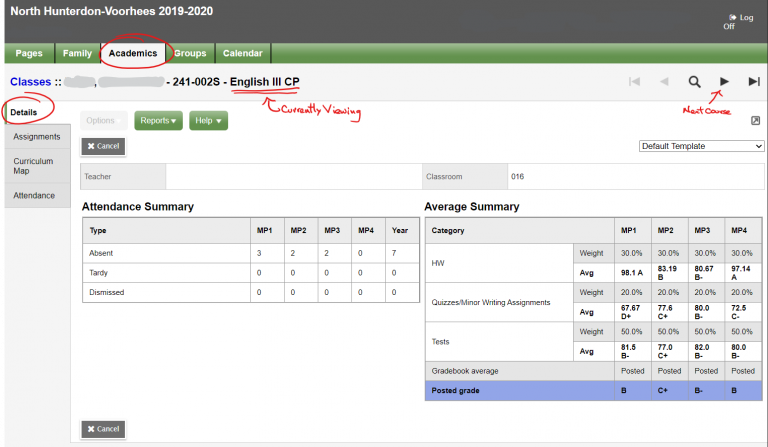Viewport: 768px width, 447px height.
Task: Select the Assignments side tab
Action: point(36,137)
